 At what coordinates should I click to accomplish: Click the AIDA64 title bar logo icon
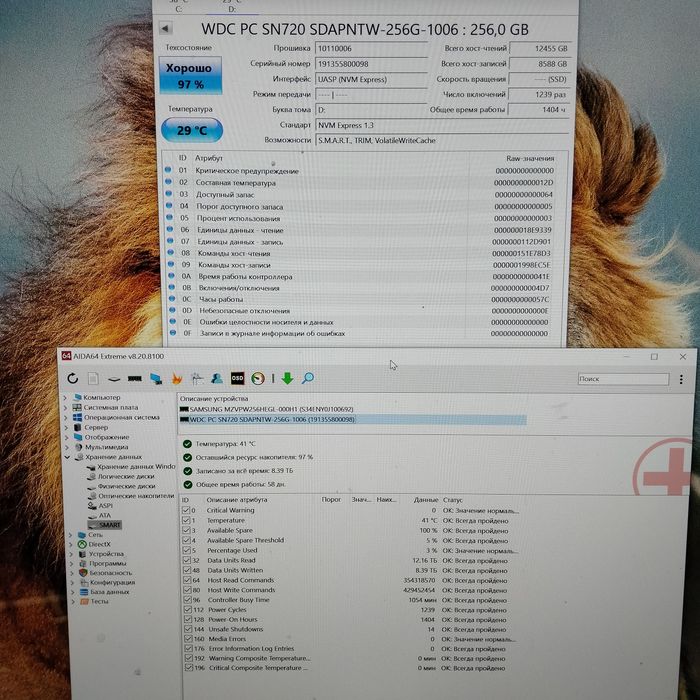point(67,356)
